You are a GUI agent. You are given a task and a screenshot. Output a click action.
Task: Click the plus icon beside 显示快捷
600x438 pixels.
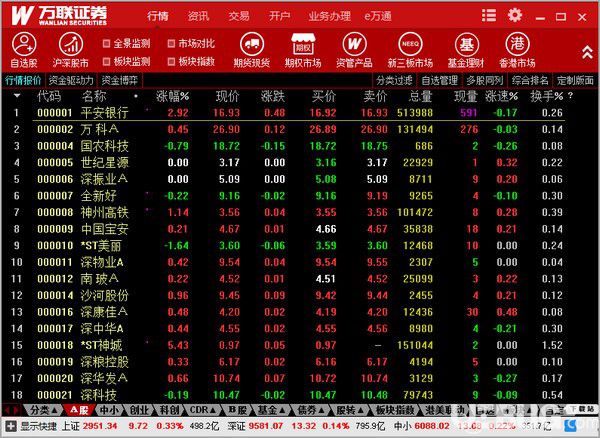coord(10,426)
